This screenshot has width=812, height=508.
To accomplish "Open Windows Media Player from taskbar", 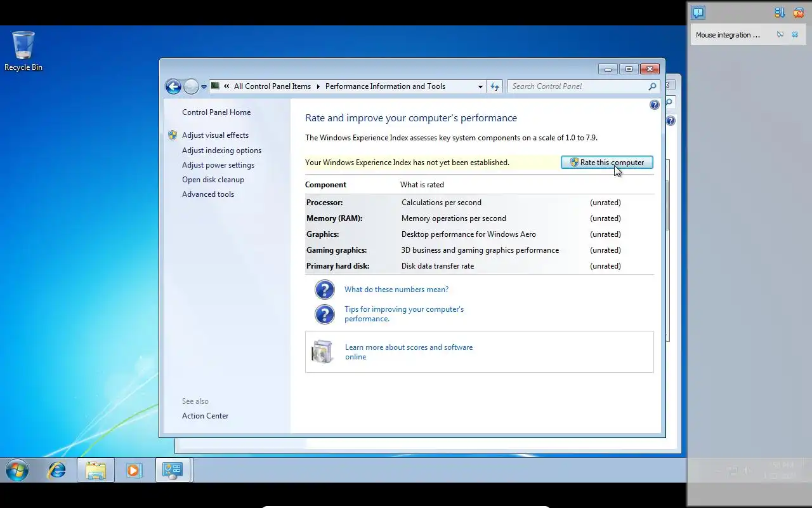I will tap(134, 471).
